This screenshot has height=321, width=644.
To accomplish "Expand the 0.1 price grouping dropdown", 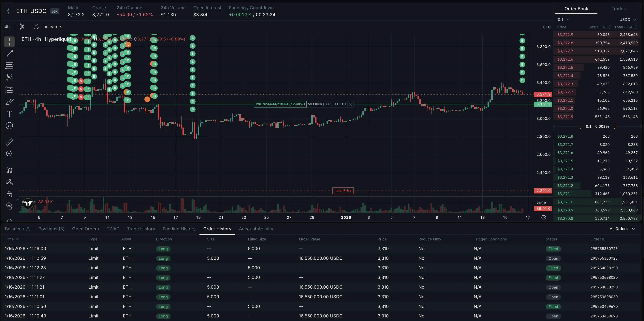I will [563, 20].
